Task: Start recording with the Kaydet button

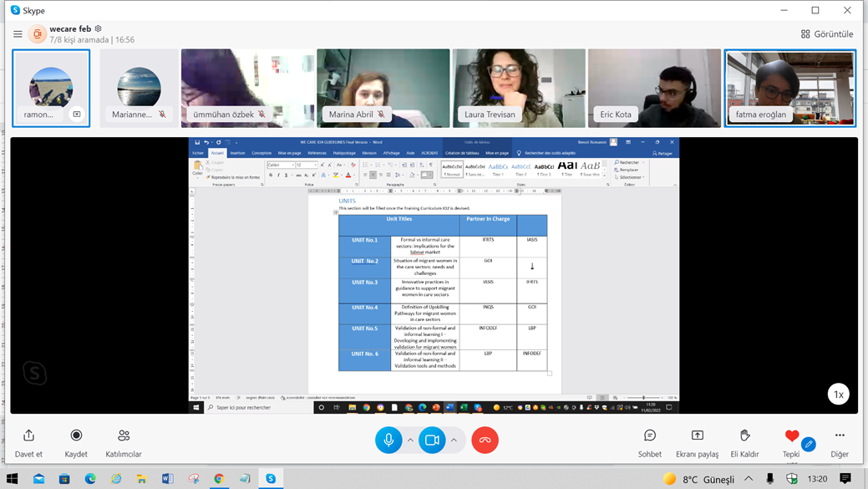Action: pos(76,436)
